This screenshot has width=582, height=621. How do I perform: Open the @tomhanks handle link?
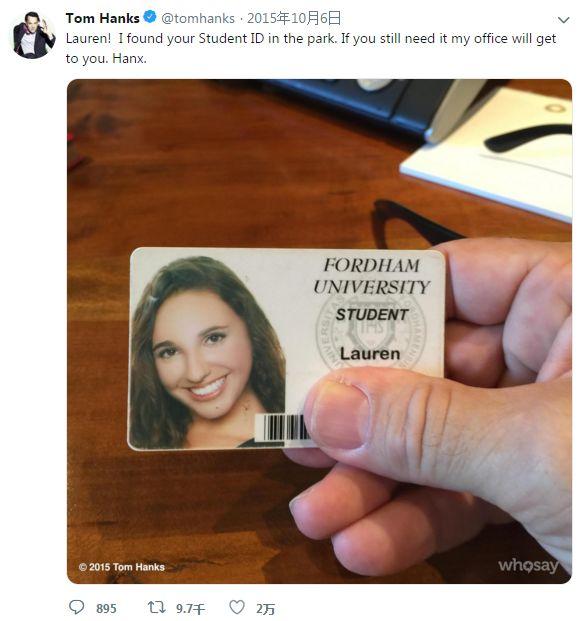[198, 18]
